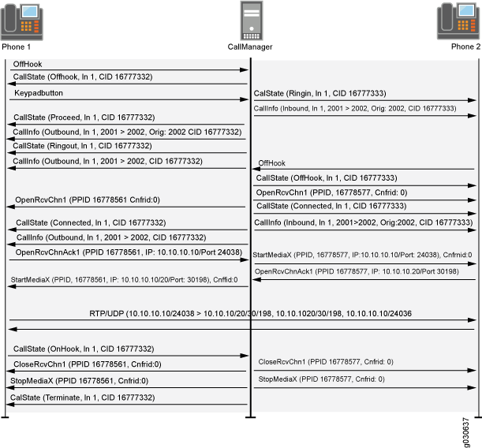Click 'CallState (OnHook, ln 1, CID 16777332)' text
The width and height of the screenshot is (482, 448).
pos(84,349)
